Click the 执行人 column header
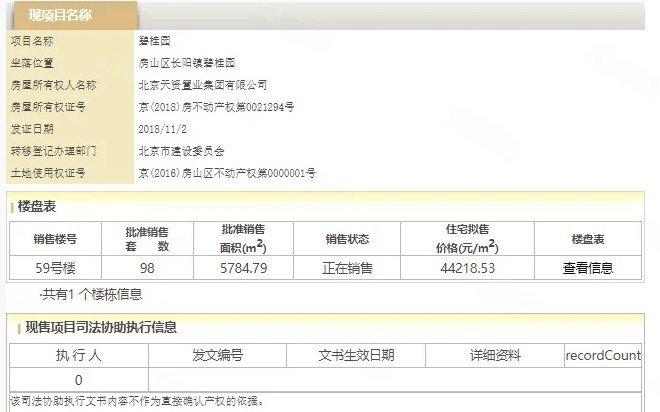 (78, 355)
